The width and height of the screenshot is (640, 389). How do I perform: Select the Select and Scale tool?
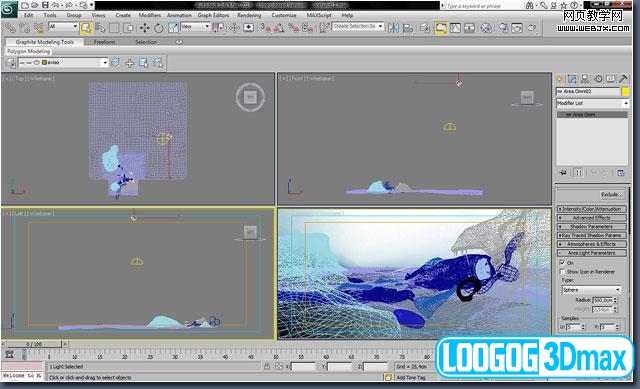point(173,28)
